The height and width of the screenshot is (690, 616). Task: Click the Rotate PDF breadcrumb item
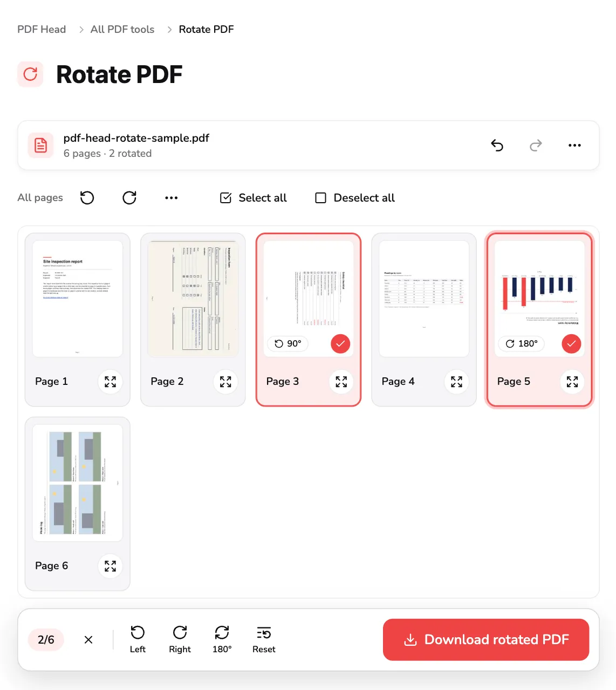point(207,29)
